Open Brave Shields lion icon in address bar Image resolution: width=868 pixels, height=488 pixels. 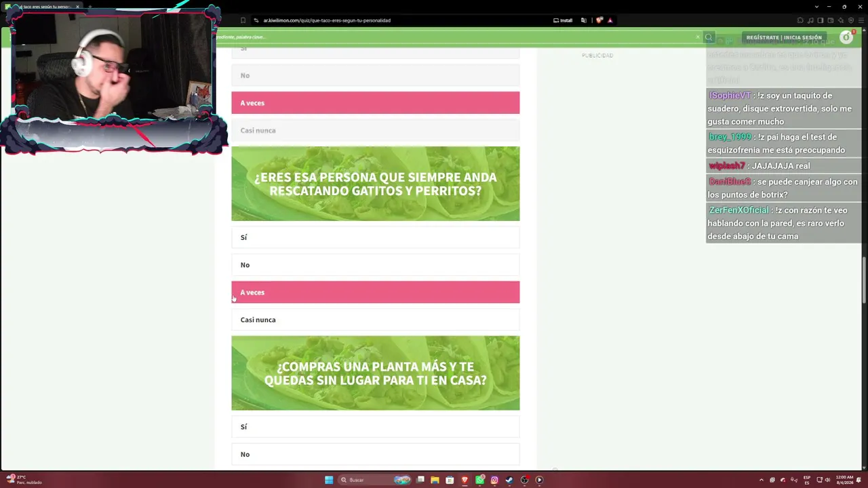click(599, 20)
